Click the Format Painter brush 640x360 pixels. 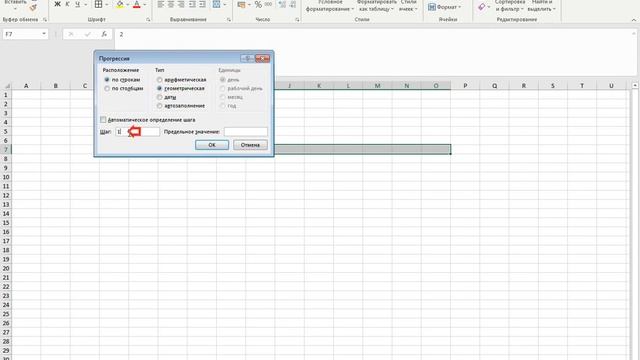pos(33,7)
